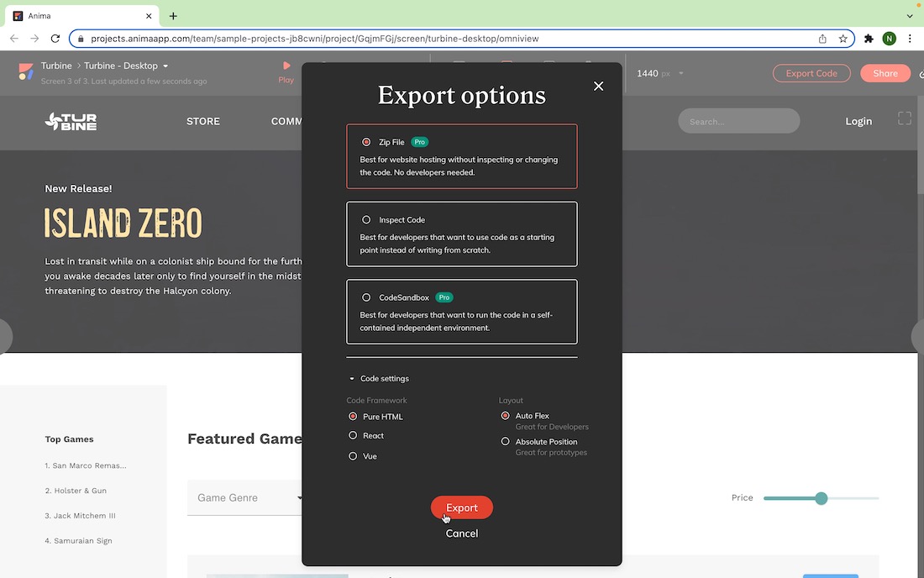Viewport: 924px width, 578px height.
Task: Open the Turbine - Desktop screen dropdown
Action: (x=165, y=66)
